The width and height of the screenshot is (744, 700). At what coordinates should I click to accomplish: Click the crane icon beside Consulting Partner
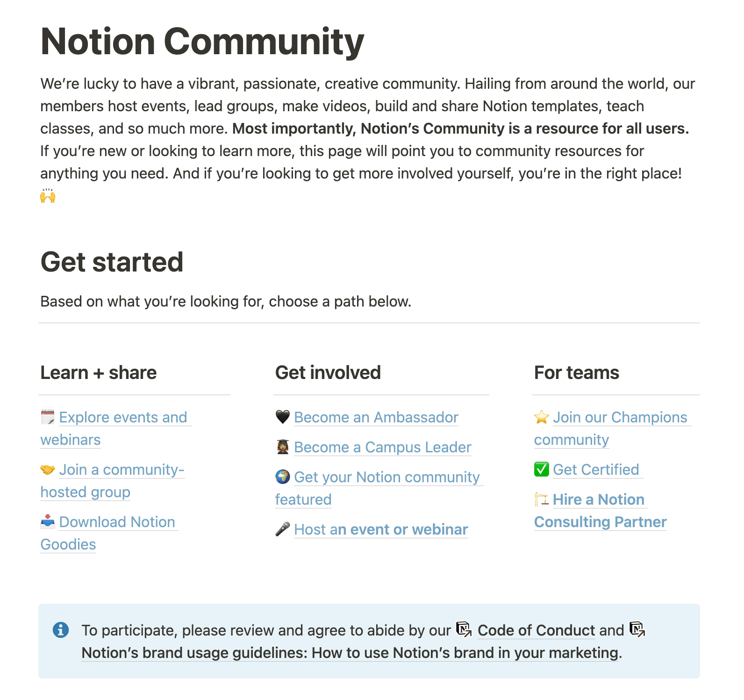click(541, 499)
